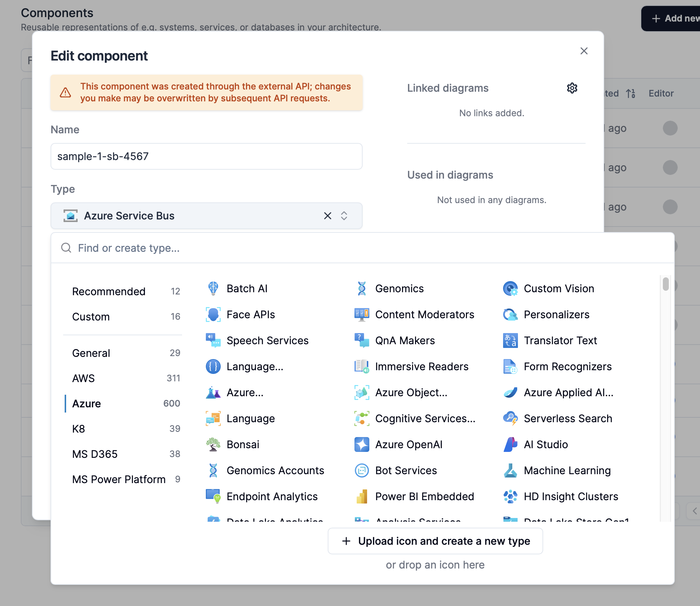
Task: Open Linked diagrams settings gear
Action: (572, 88)
